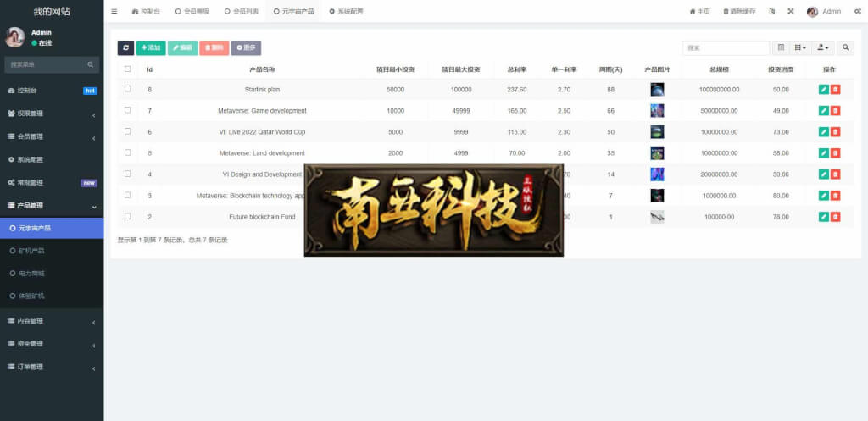Open the gray 更多 more button
The width and height of the screenshot is (868, 421).
point(247,48)
